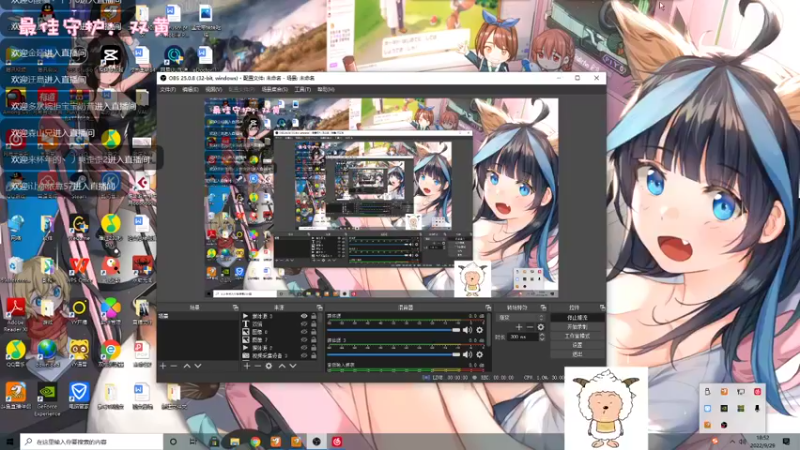Open Chrome browser from the taskbar
Image resolution: width=800 pixels, height=450 pixels.
tap(255, 441)
